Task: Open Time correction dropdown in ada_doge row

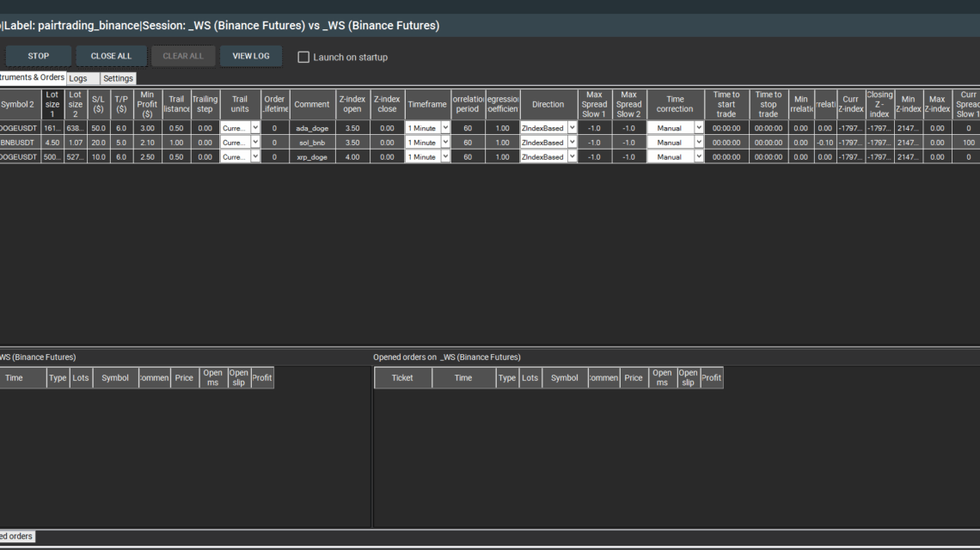Action: 698,128
